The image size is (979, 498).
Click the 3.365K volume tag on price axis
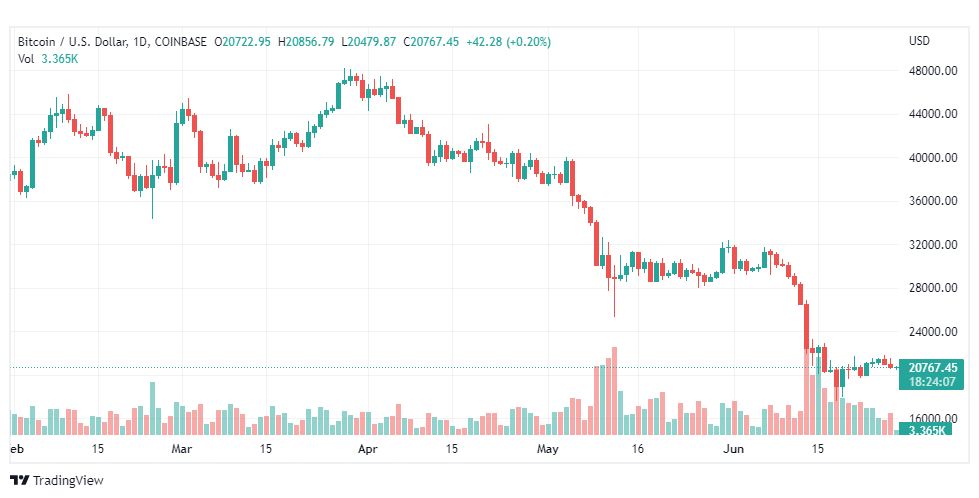[927, 430]
